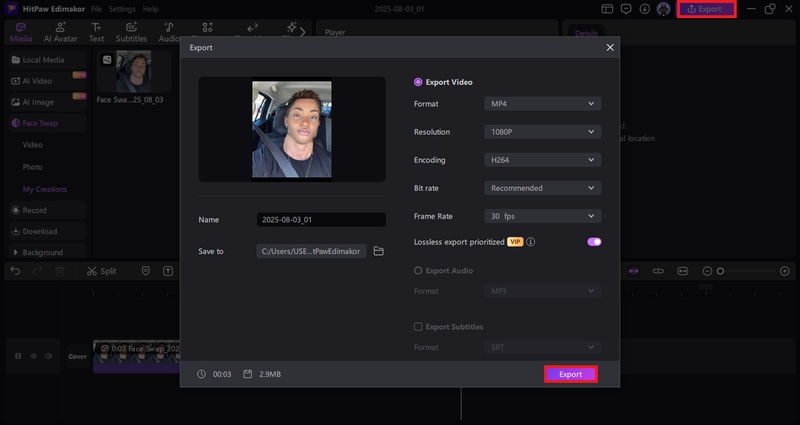Click the Split scissors tool
Image resolution: width=800 pixels, height=425 pixels.
102,271
